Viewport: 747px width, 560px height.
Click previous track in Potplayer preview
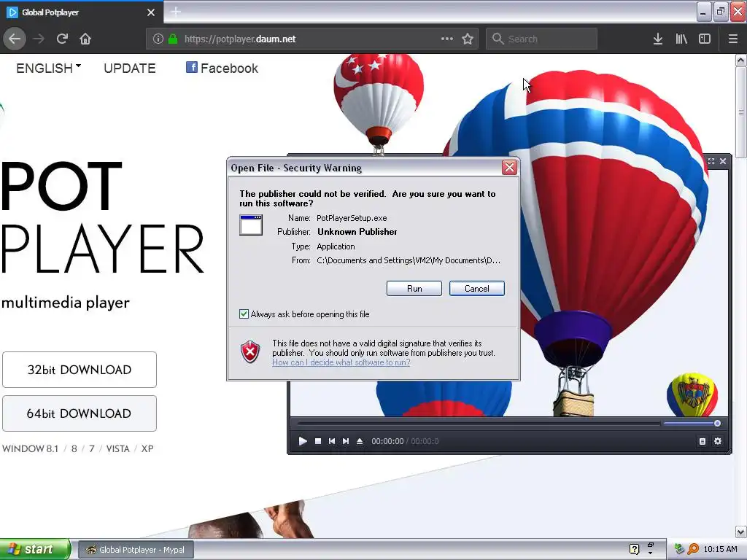tap(332, 441)
